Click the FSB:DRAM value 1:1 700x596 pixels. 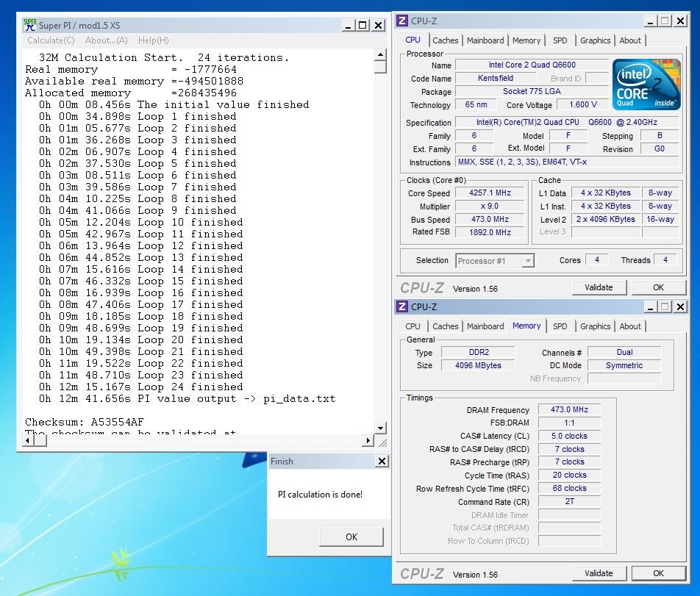tap(570, 423)
